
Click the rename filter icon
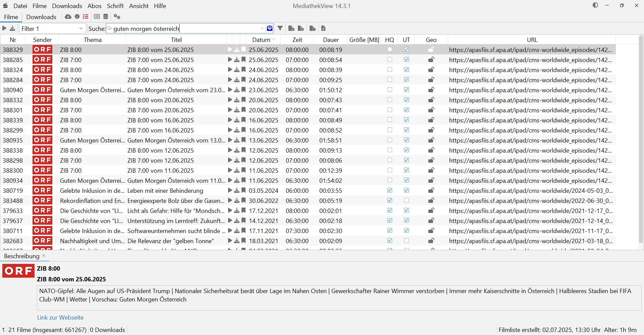click(312, 29)
